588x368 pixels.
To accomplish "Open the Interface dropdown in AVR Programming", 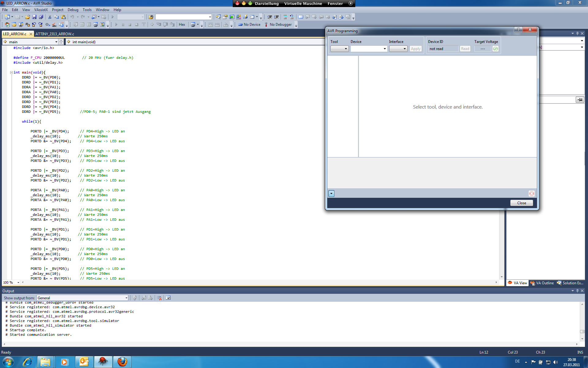I will pos(398,49).
